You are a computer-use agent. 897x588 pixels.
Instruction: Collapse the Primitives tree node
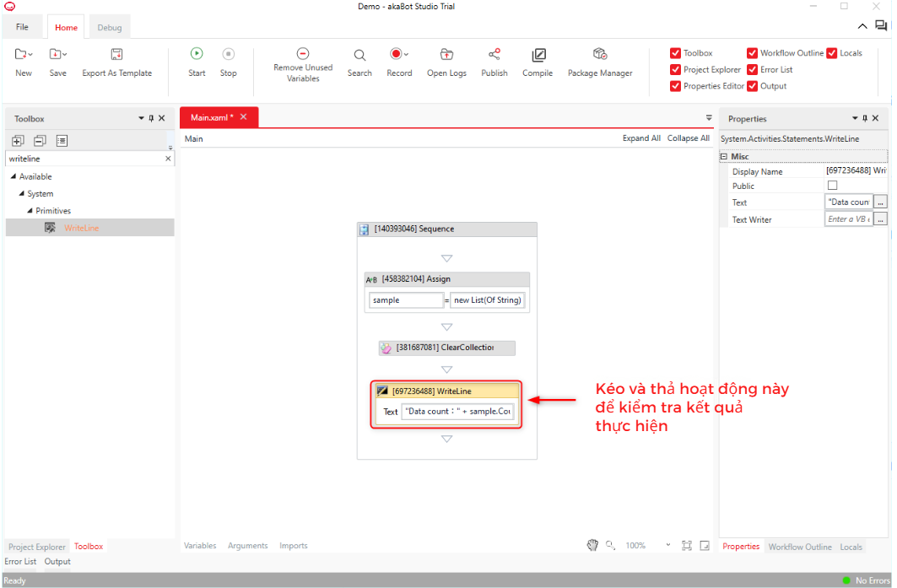(30, 211)
